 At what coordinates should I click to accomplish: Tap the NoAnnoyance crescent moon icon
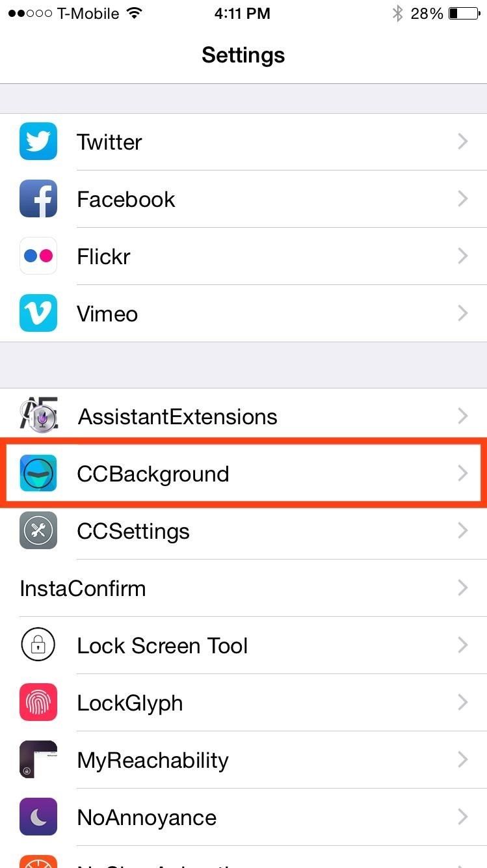[38, 817]
